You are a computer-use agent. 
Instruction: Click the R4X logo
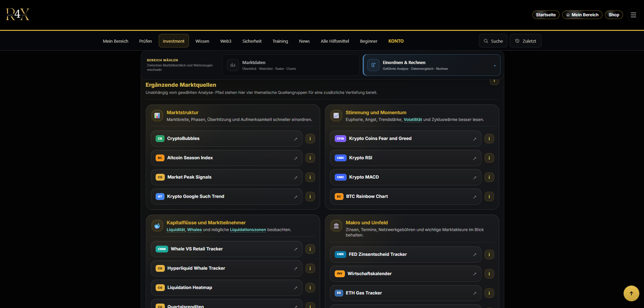coord(18,15)
